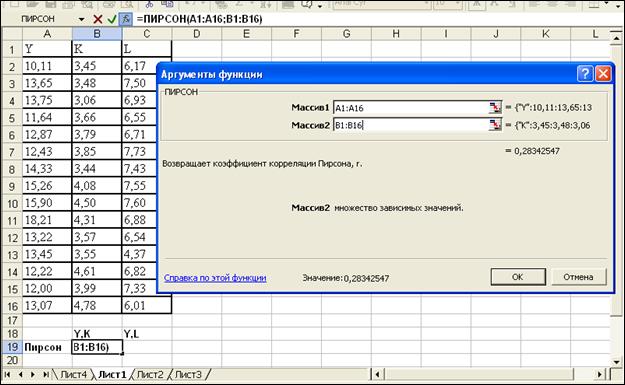Select cell with value 4,08
Image resolution: width=625 pixels, height=385 pixels.
tap(97, 186)
